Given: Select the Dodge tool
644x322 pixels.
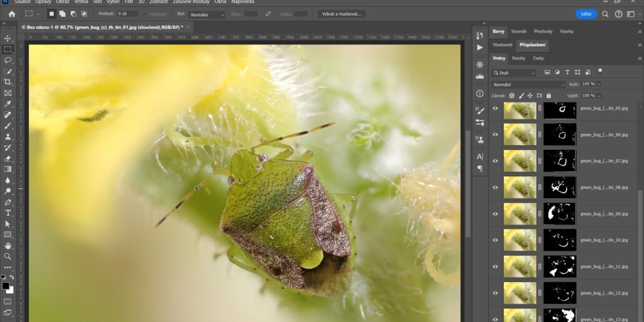Looking at the screenshot, I should [x=8, y=191].
